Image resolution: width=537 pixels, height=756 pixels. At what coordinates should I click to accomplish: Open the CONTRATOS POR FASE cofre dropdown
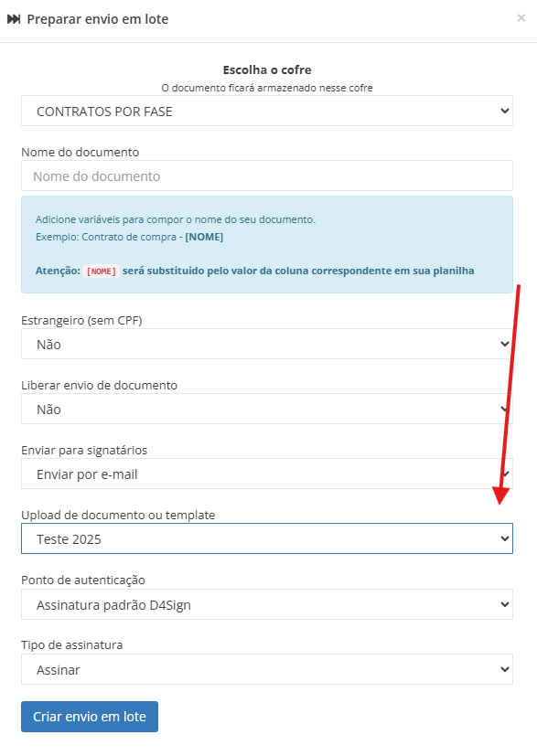click(x=267, y=111)
